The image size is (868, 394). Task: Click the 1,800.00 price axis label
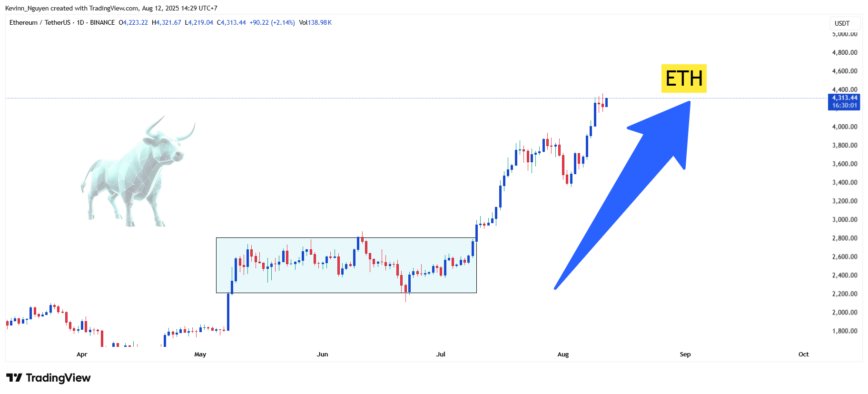tap(845, 331)
